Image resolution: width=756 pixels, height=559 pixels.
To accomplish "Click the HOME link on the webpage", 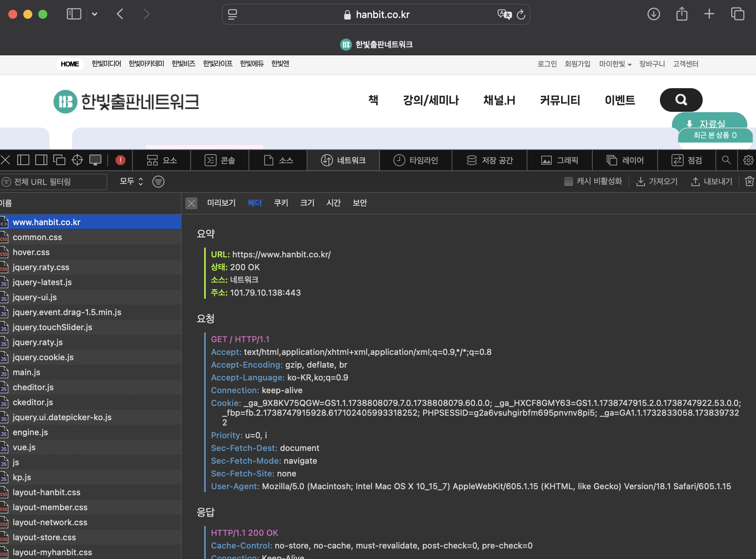I will pos(70,64).
